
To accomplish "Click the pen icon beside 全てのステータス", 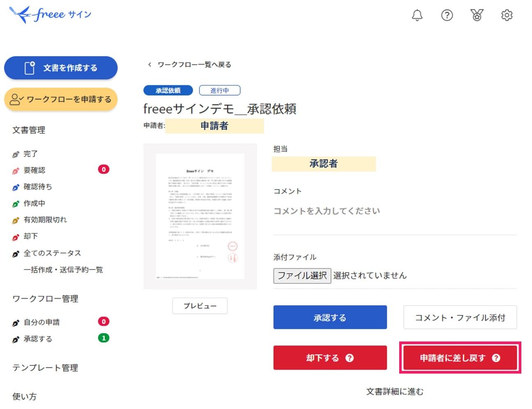I will click(16, 254).
